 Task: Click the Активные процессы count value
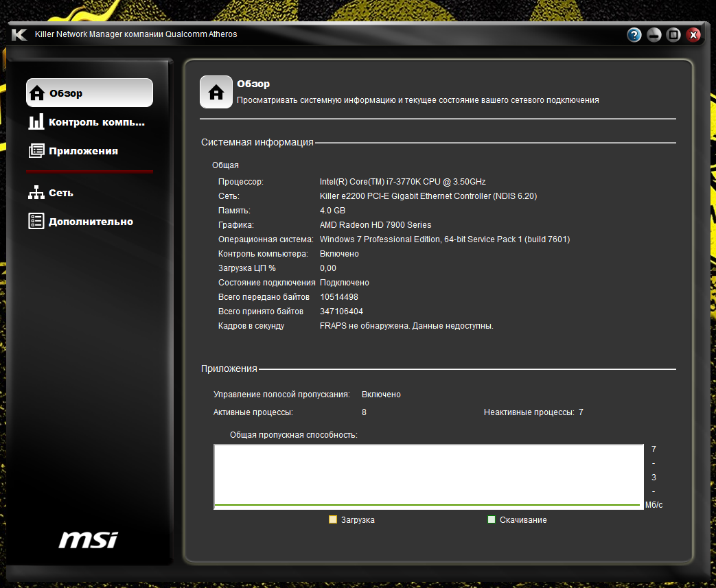pyautogui.click(x=364, y=412)
